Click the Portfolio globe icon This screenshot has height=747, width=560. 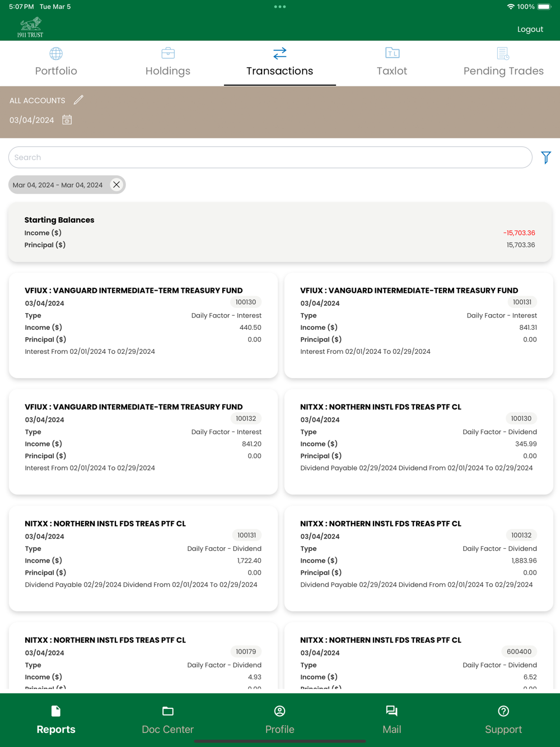click(56, 53)
